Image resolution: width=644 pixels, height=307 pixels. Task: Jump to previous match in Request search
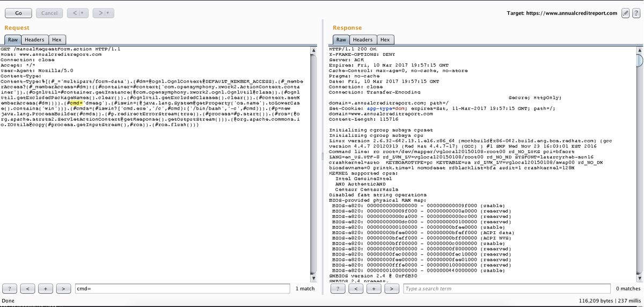click(x=28, y=289)
